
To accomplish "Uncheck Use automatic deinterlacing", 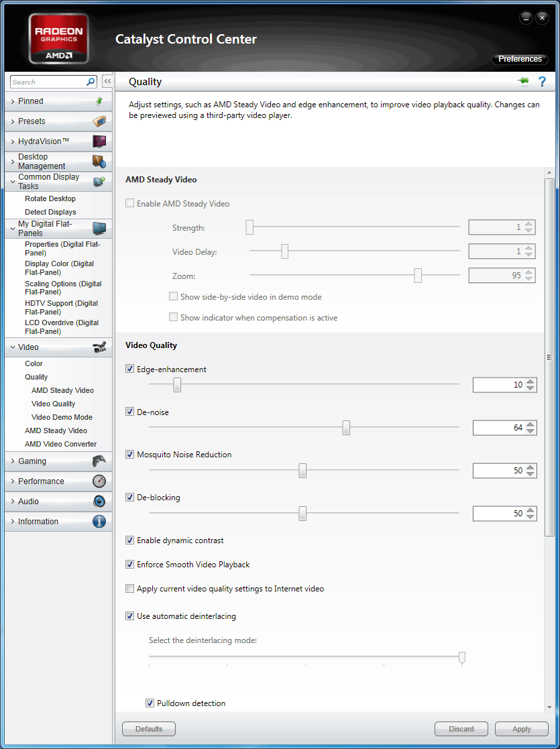I will point(129,616).
